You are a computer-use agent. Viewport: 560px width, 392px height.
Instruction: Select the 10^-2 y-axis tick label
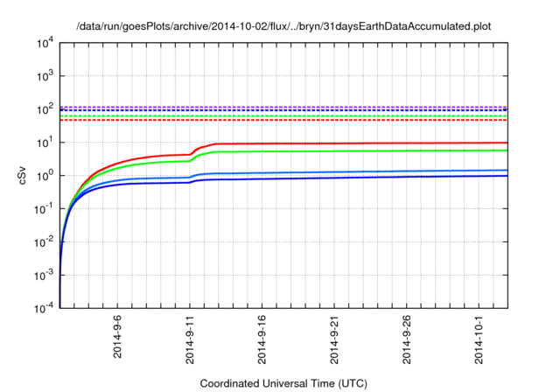(x=44, y=241)
